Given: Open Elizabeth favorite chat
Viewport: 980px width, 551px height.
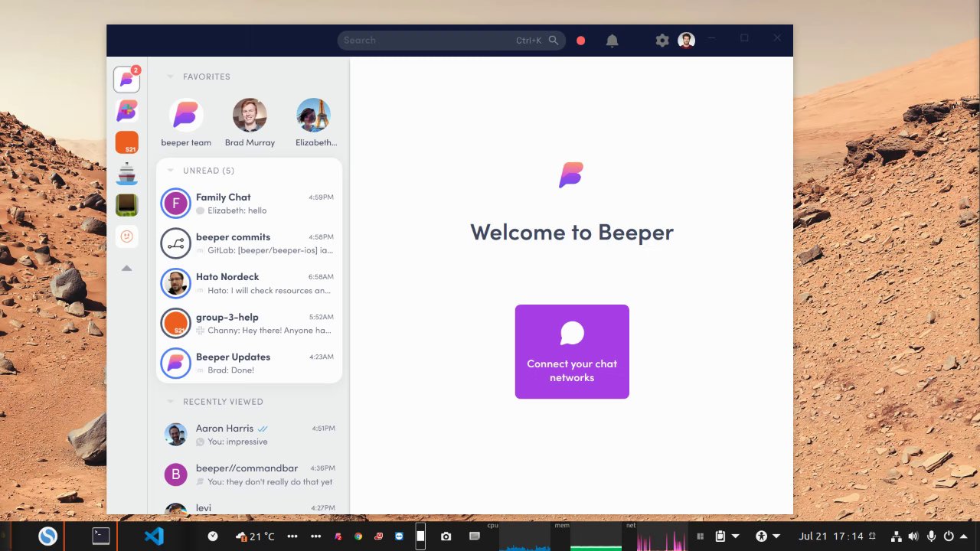Looking at the screenshot, I should click(314, 122).
